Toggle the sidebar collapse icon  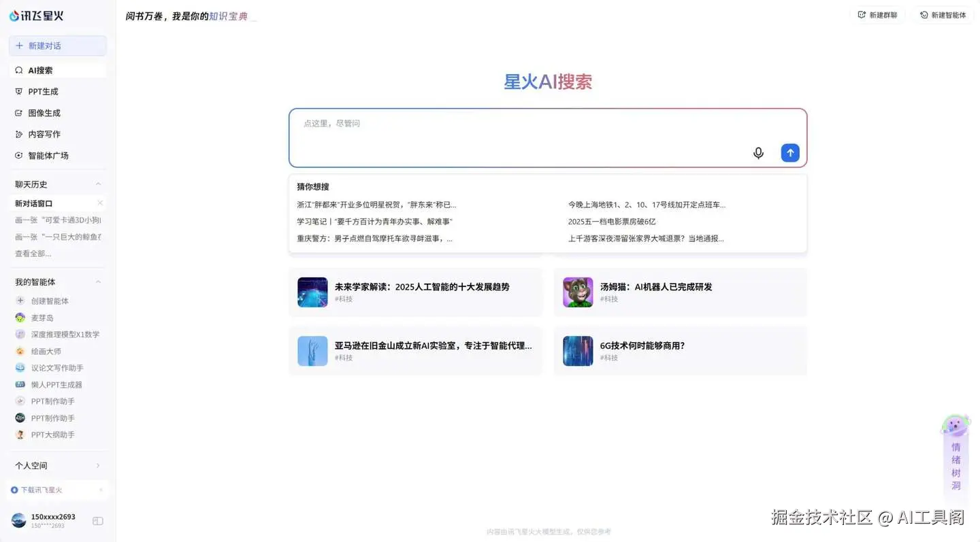(98, 521)
